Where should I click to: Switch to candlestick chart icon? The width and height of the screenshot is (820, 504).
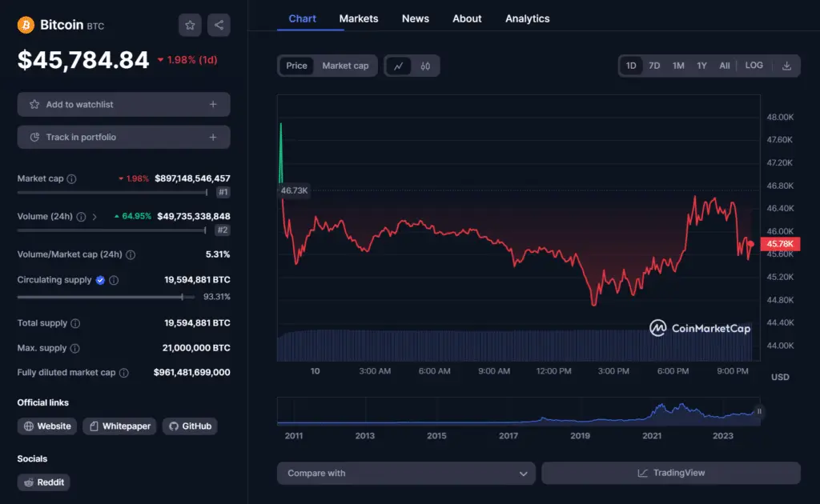[424, 66]
